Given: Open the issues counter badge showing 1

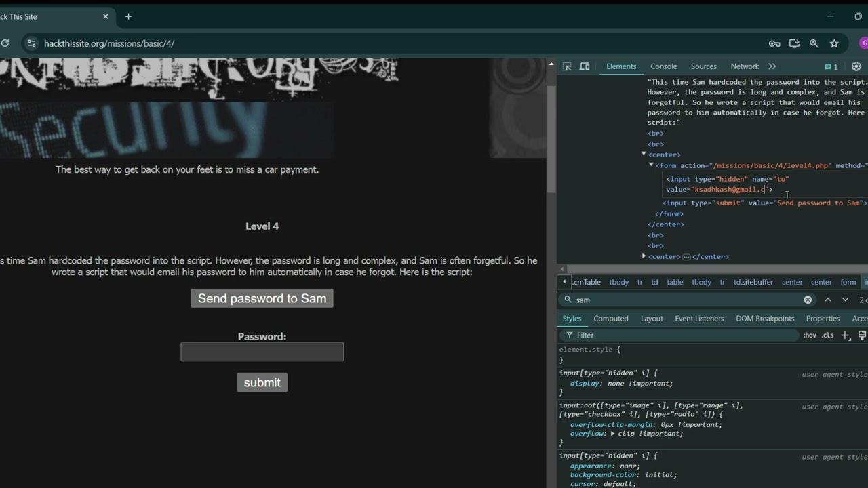Looking at the screenshot, I should [831, 66].
